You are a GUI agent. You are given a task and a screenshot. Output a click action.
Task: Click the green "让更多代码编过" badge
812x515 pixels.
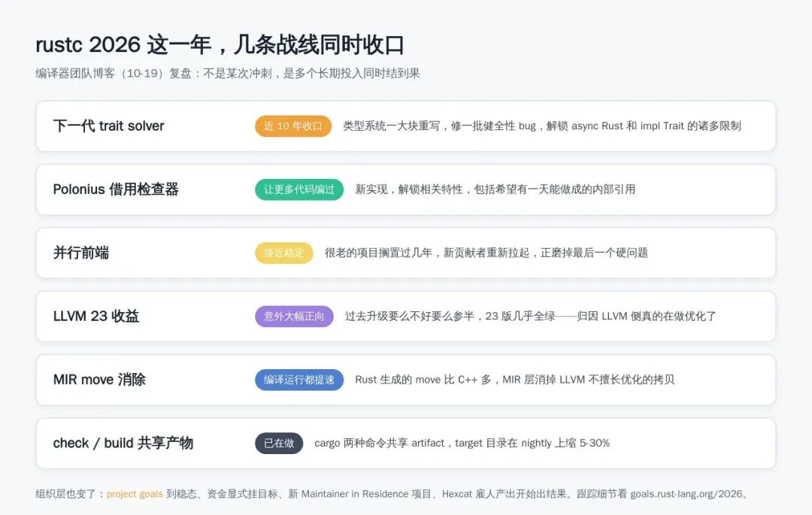[x=299, y=189]
